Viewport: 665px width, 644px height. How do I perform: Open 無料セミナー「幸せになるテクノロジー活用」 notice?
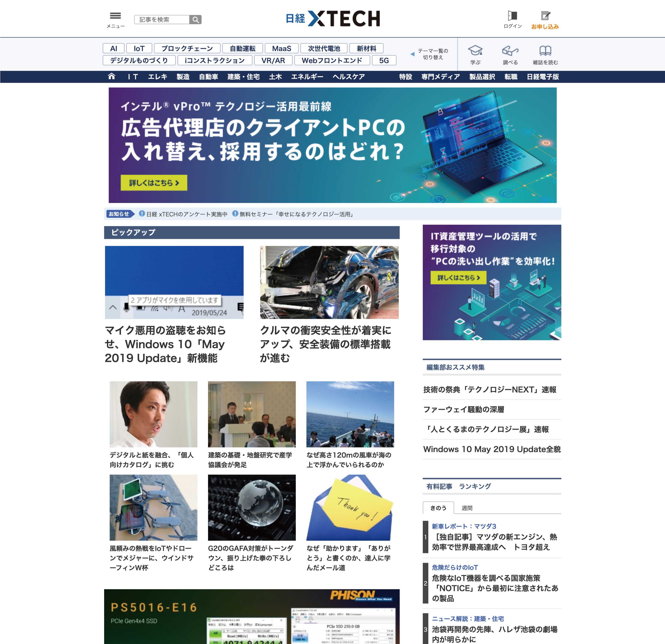[297, 214]
